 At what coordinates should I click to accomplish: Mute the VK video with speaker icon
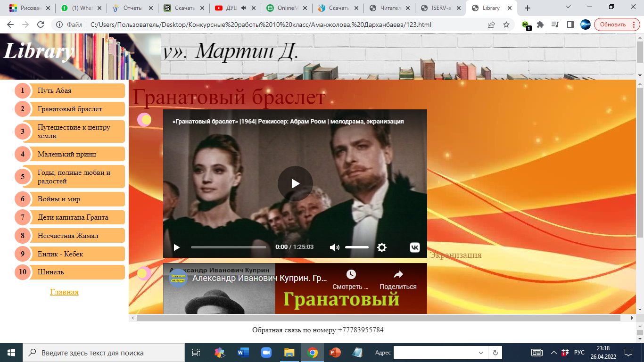pyautogui.click(x=335, y=247)
